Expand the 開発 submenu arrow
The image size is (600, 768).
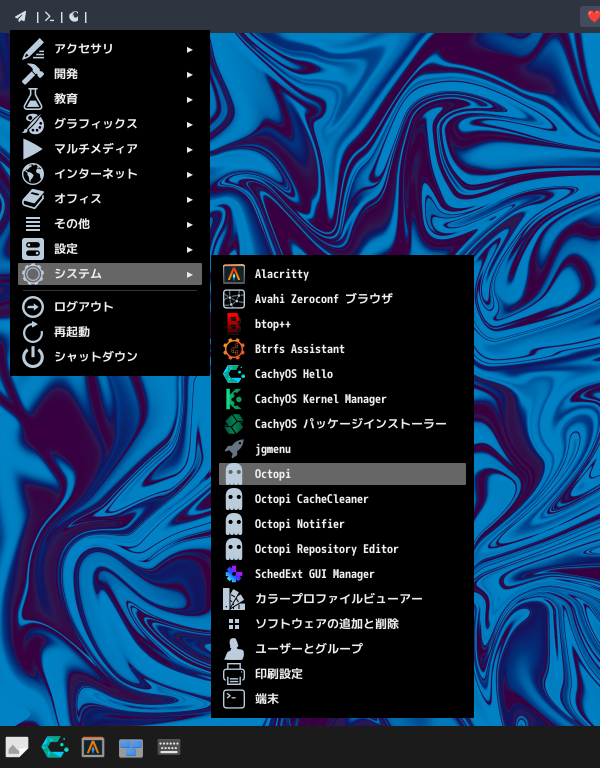click(x=190, y=74)
